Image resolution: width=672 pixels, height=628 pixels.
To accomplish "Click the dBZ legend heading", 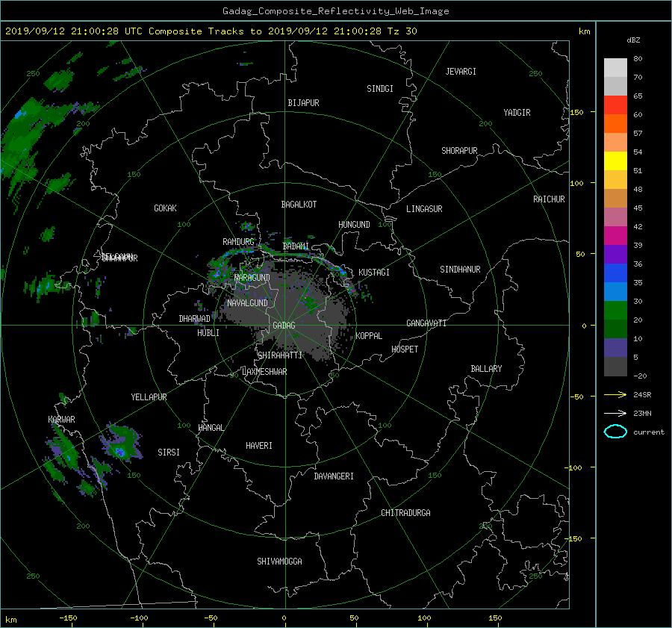I will [x=633, y=40].
